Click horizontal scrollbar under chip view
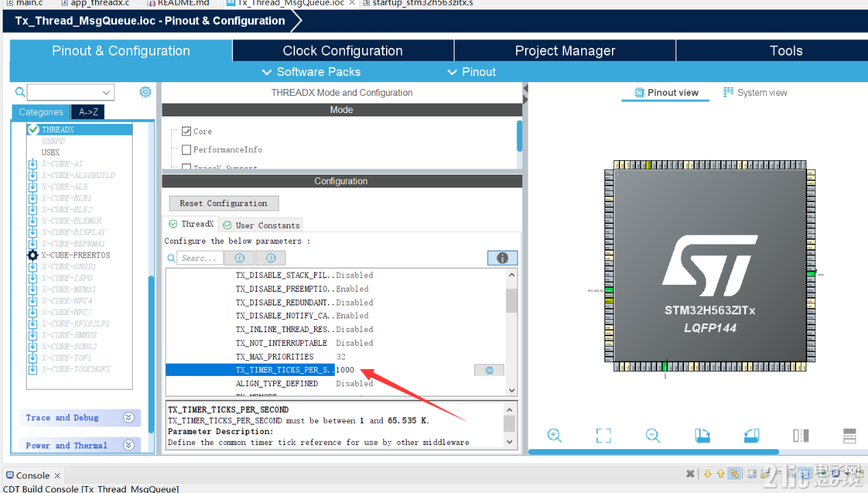The image size is (868, 493). click(x=653, y=452)
